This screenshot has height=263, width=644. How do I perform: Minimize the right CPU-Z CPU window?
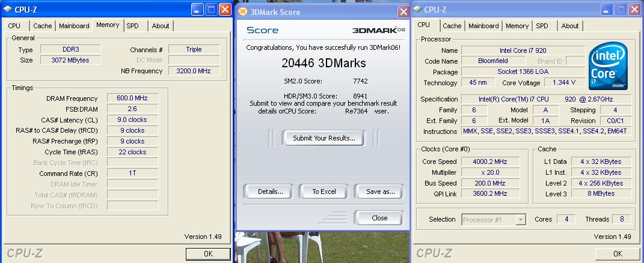pyautogui.click(x=607, y=10)
